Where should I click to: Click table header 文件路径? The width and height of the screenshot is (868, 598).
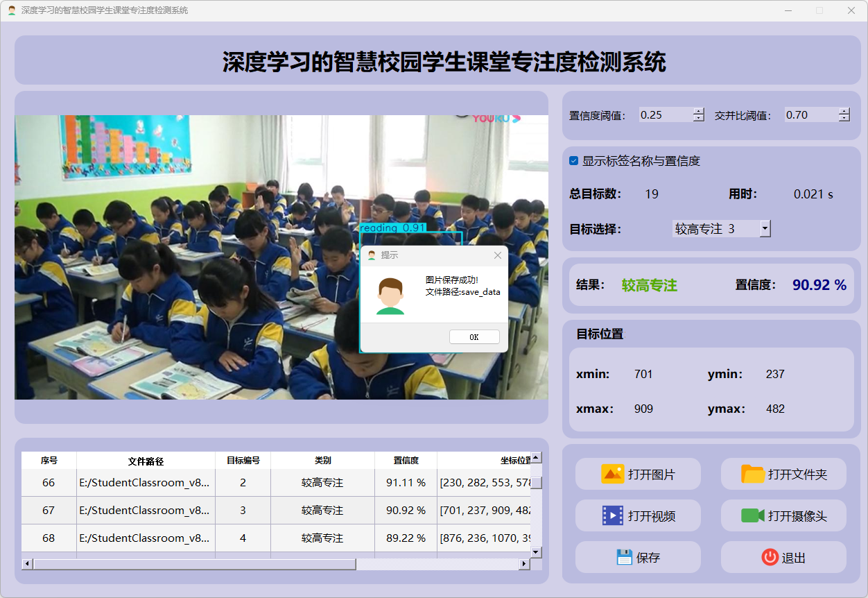pyautogui.click(x=146, y=461)
